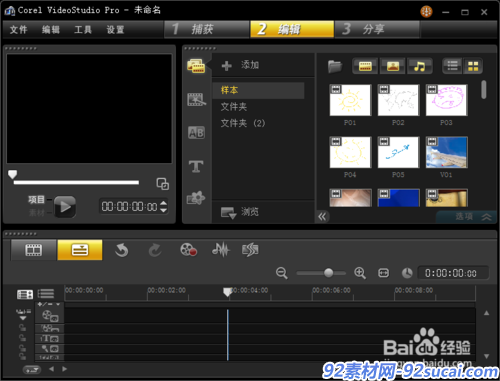Select the 样本 library folder

(258, 90)
